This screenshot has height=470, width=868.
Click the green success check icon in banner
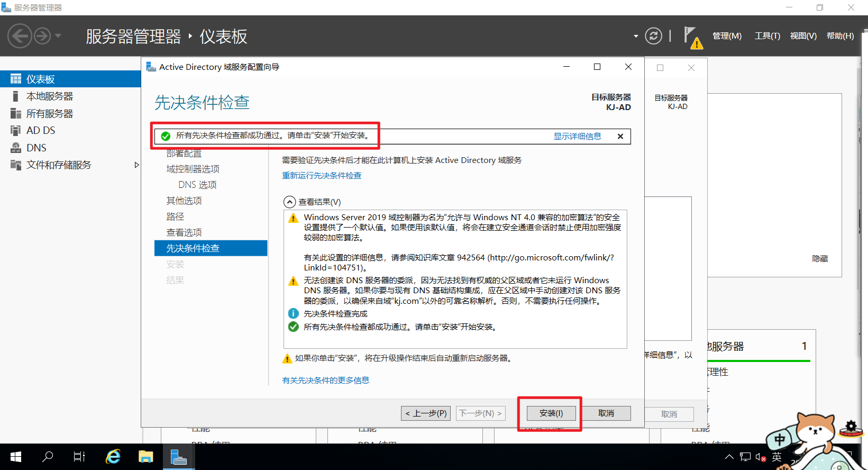[x=166, y=136]
